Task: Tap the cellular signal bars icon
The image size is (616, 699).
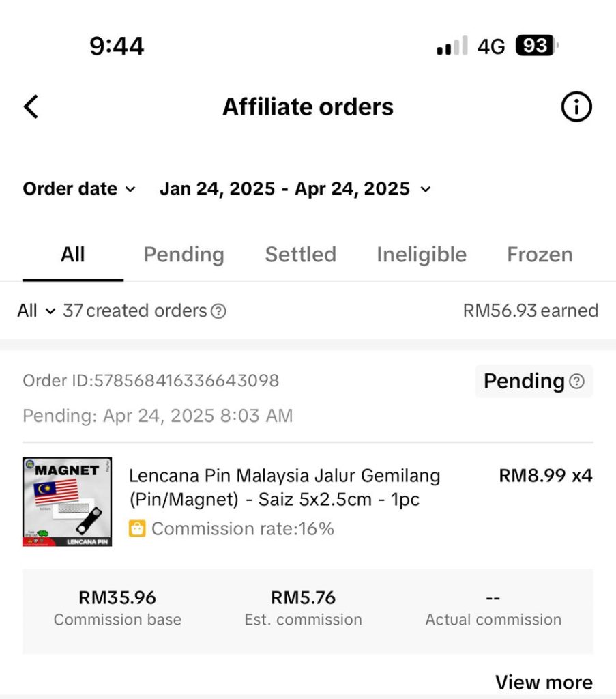Action: click(452, 46)
